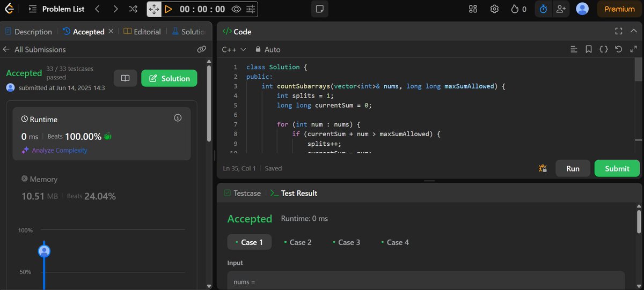
Task: Click the debugger bug icon
Action: [543, 168]
